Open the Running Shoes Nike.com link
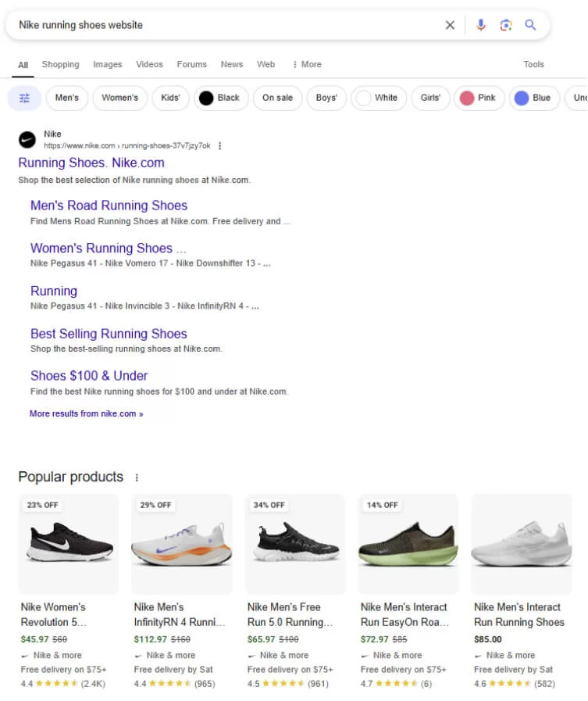This screenshot has width=588, height=701. coord(91,163)
